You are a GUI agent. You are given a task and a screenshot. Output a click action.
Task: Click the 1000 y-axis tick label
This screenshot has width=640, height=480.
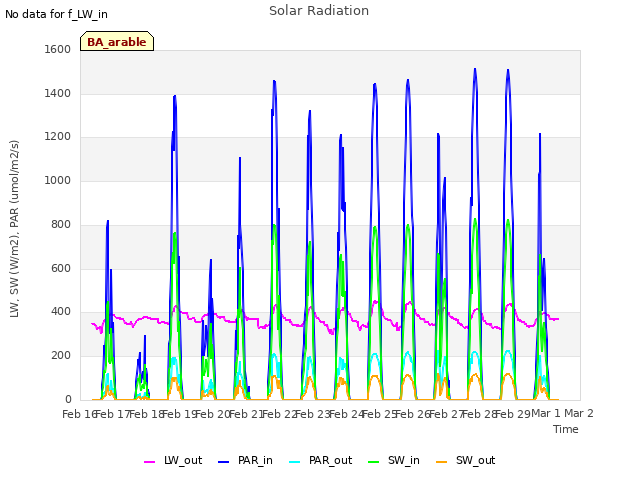click(58, 181)
